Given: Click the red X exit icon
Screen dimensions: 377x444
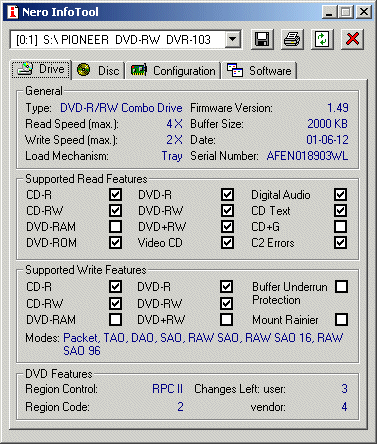Looking at the screenshot, I should click(x=352, y=39).
